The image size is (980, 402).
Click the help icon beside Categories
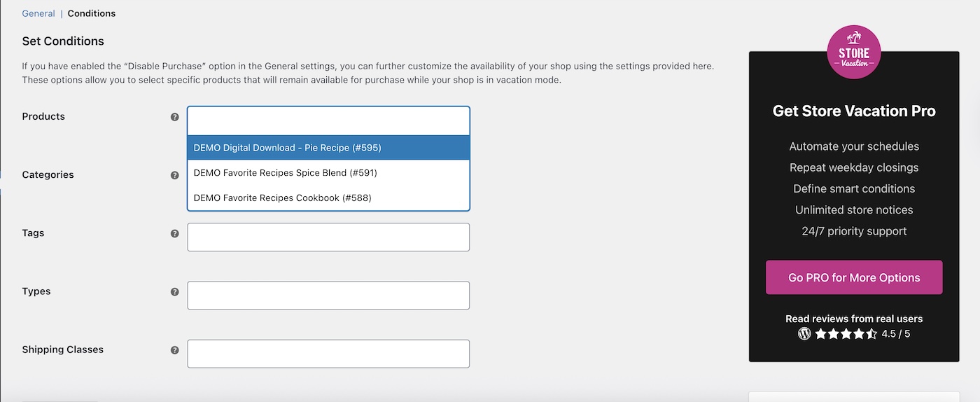coord(175,175)
